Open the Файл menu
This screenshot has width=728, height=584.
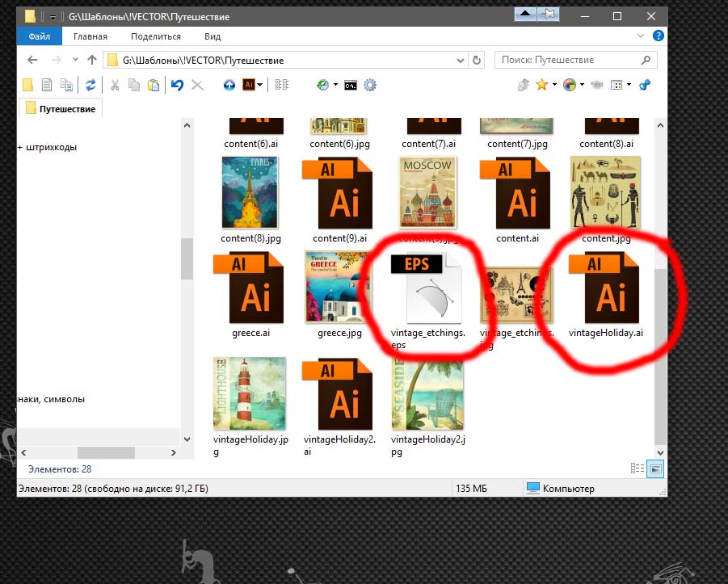tap(40, 36)
